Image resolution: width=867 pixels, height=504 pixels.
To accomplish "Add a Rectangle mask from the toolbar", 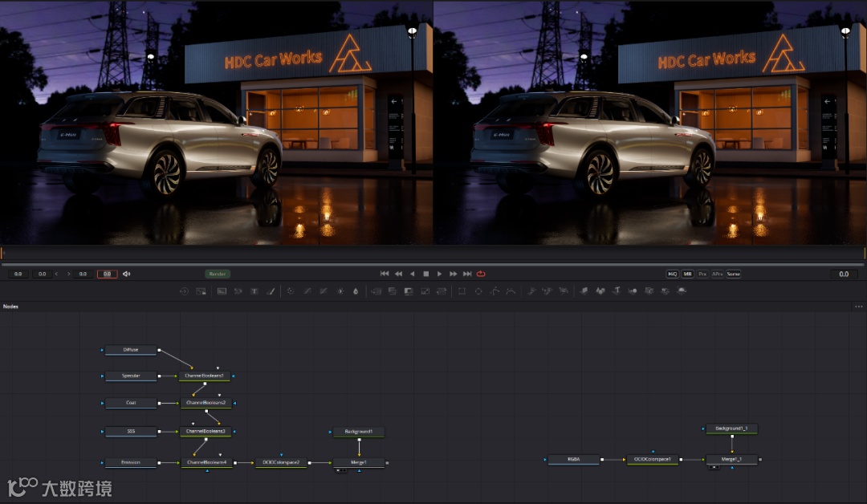I will [x=462, y=291].
